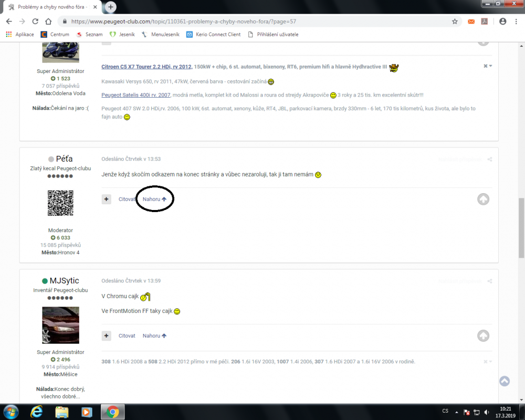Click the motorcycle avatar in first post
This screenshot has height=420, width=525.
(x=60, y=52)
